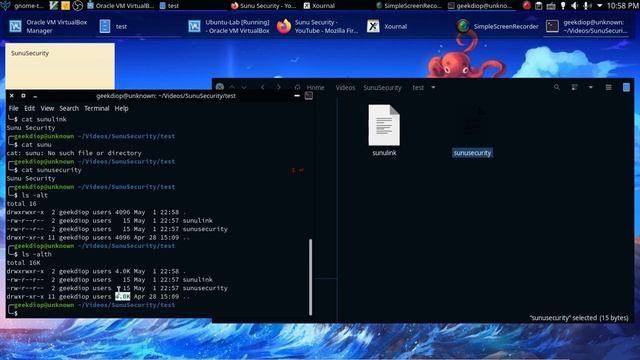
Task: Click the Vim launcher icon in top panel
Action: coord(53,6)
